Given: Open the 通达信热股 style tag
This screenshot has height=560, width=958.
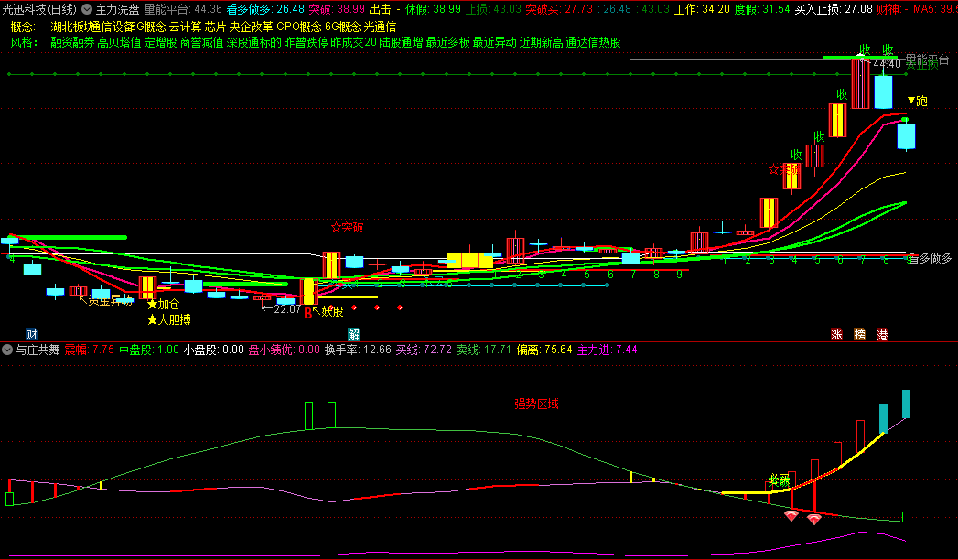Looking at the screenshot, I should pos(593,42).
